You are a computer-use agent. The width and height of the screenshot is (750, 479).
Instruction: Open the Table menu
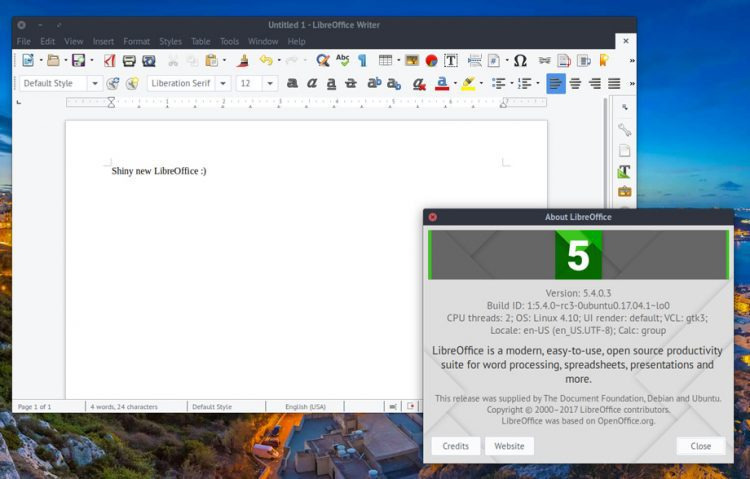(201, 42)
